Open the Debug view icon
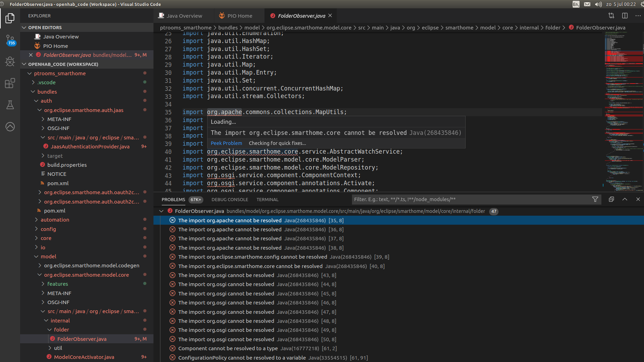Viewport: 644px width, 362px height. coord(10,62)
